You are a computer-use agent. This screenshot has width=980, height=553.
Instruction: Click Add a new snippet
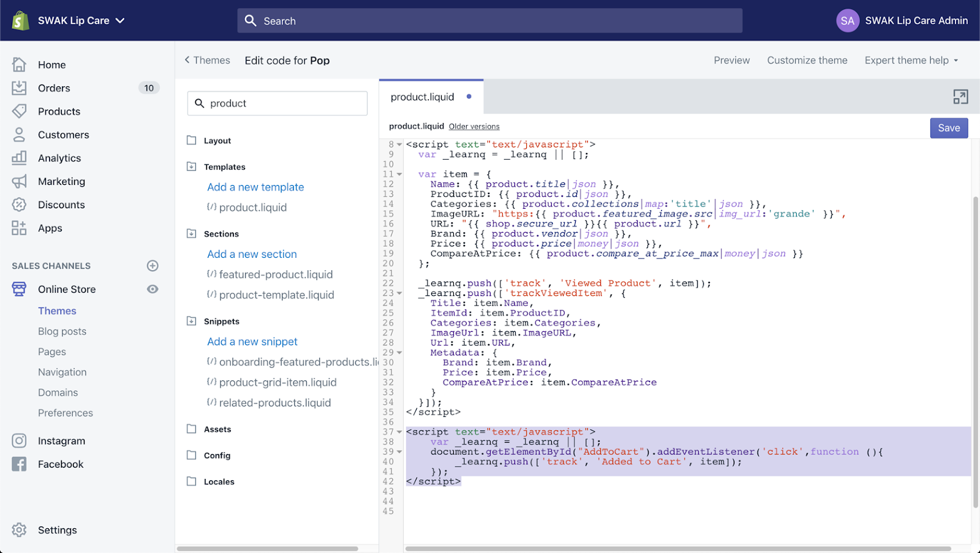(252, 342)
